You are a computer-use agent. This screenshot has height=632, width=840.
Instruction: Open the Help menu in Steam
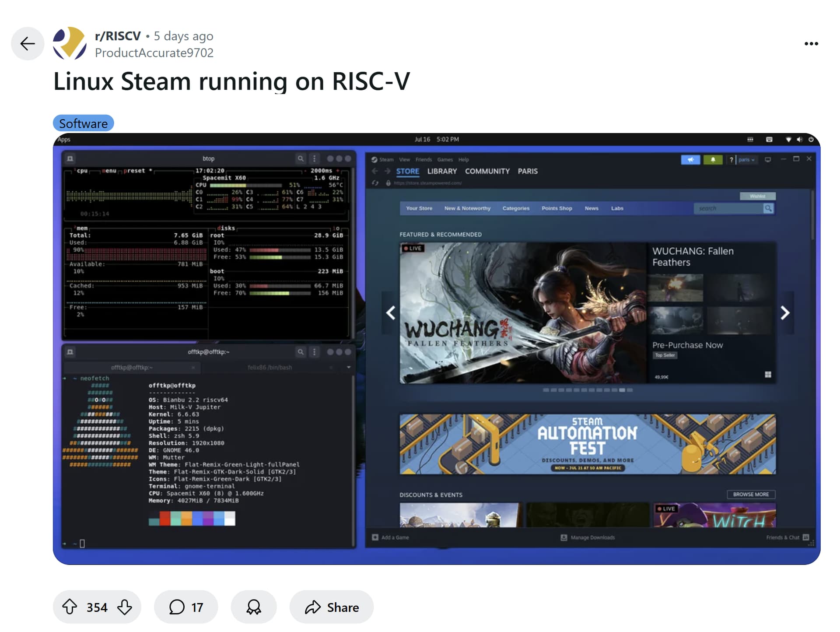[463, 160]
